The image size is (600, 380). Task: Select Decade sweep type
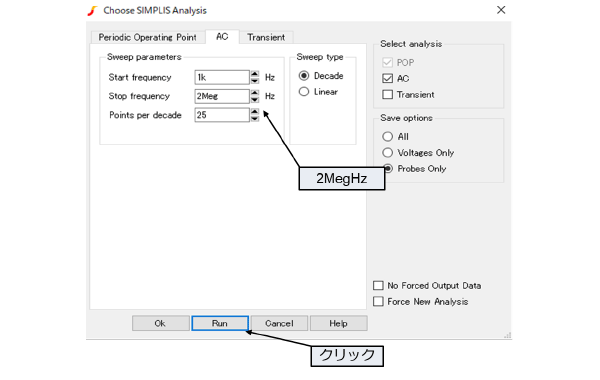tap(304, 76)
